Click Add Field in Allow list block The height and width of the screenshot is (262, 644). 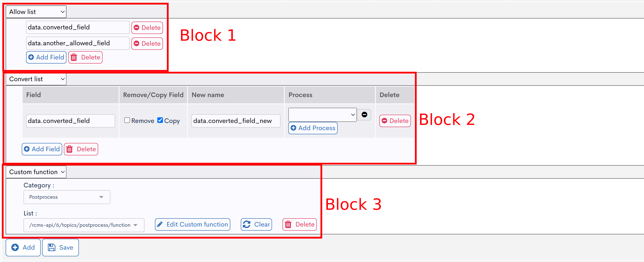[x=46, y=57]
